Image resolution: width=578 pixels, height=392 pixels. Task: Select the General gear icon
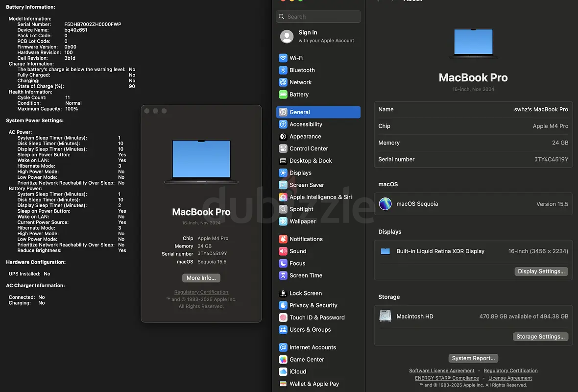[283, 112]
